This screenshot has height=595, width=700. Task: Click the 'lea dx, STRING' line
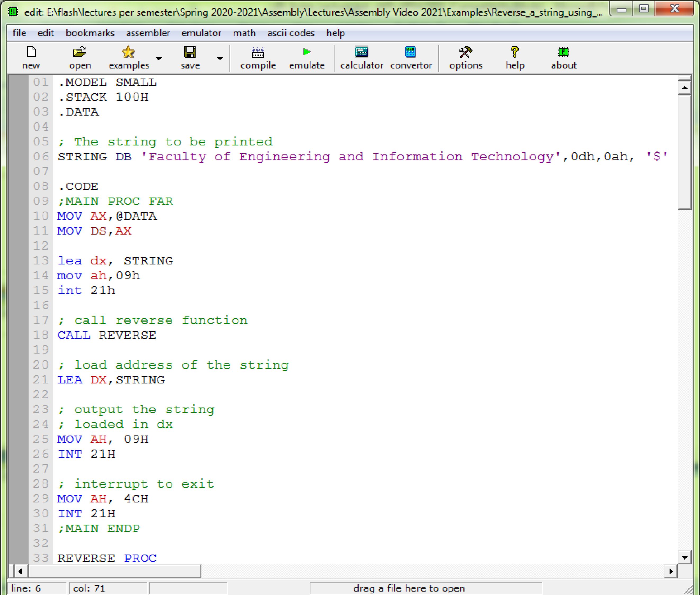[x=115, y=260]
